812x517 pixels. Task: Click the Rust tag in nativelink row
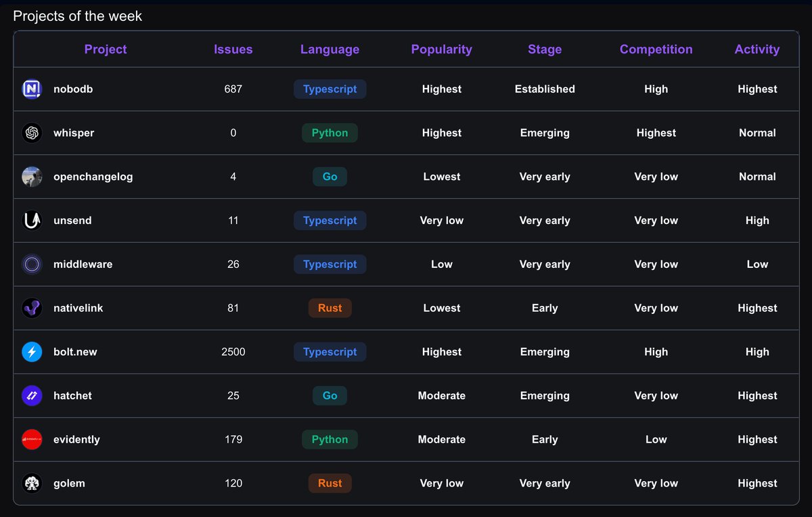pos(330,308)
